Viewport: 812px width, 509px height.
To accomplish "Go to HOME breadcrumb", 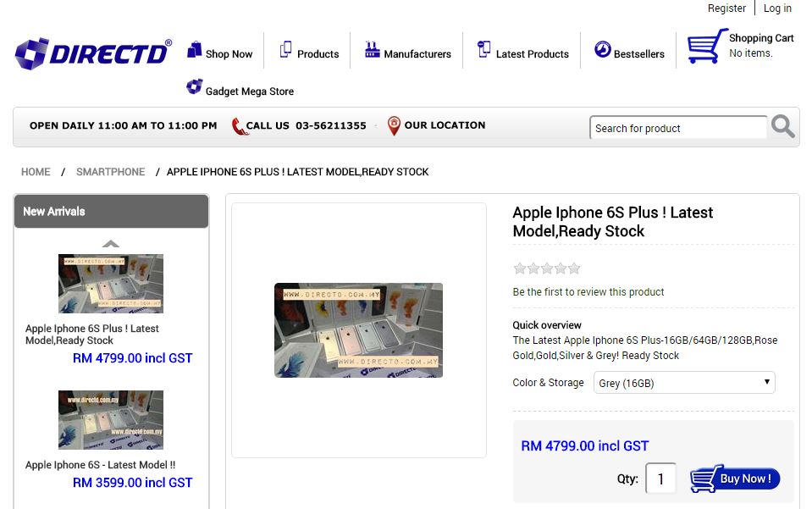I will (36, 172).
